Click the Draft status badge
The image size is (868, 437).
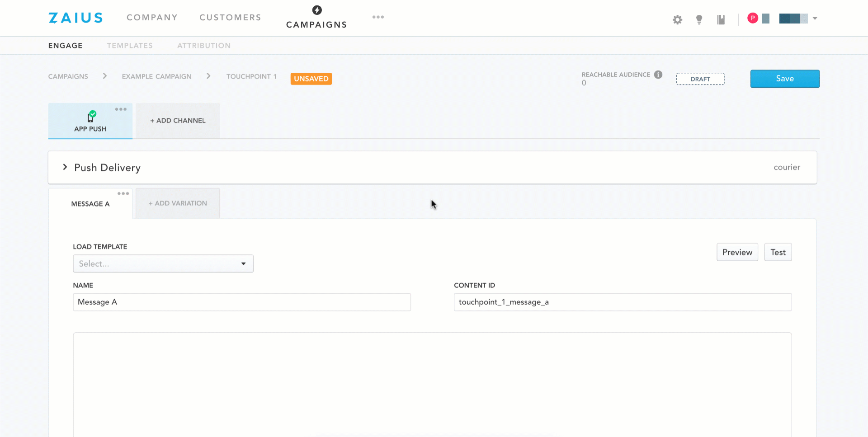tap(700, 79)
